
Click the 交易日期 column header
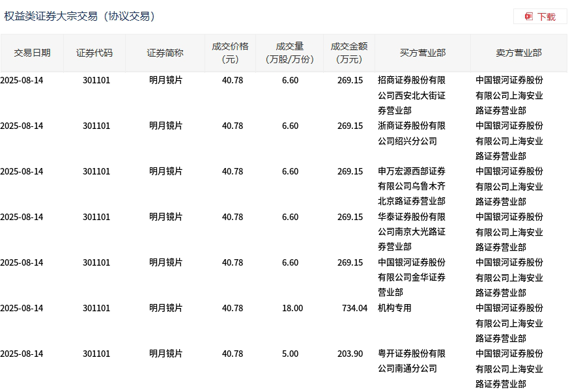click(32, 53)
